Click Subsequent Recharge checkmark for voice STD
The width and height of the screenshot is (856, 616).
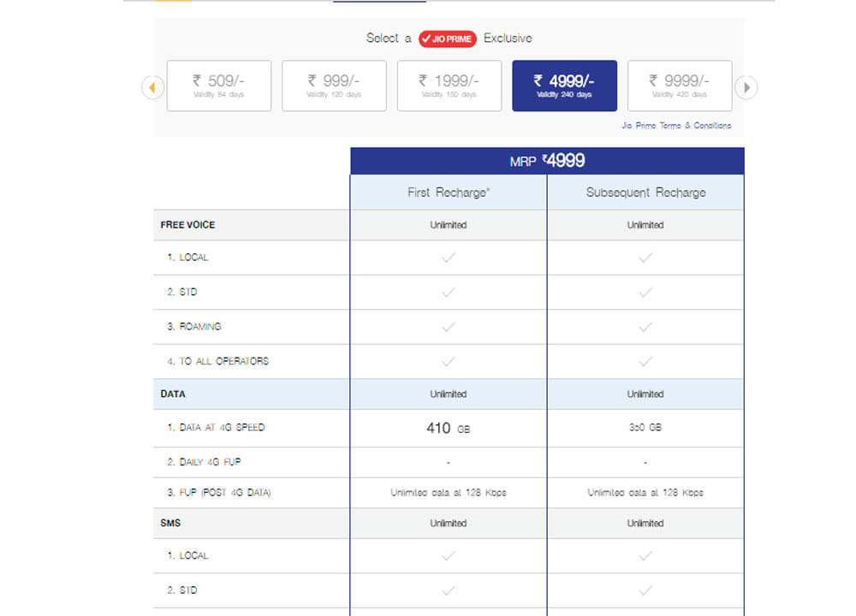pos(645,293)
